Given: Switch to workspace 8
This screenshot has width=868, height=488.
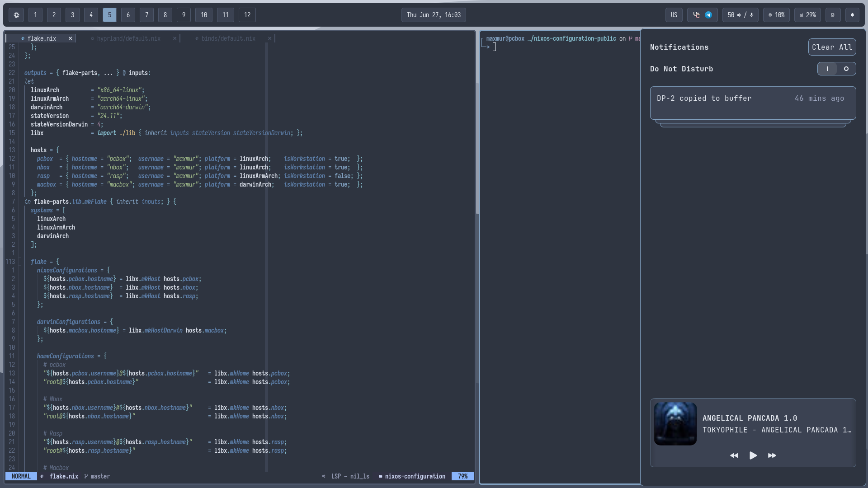Looking at the screenshot, I should (x=165, y=15).
